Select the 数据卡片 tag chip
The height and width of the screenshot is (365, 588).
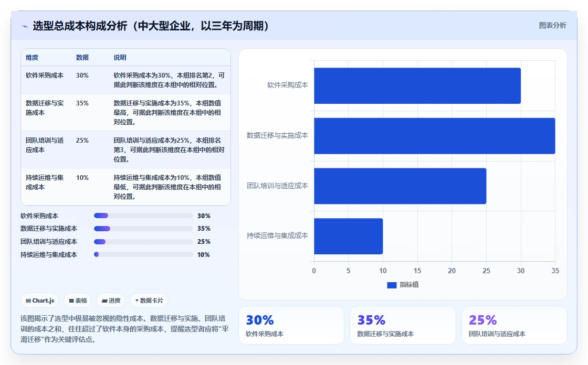click(149, 300)
